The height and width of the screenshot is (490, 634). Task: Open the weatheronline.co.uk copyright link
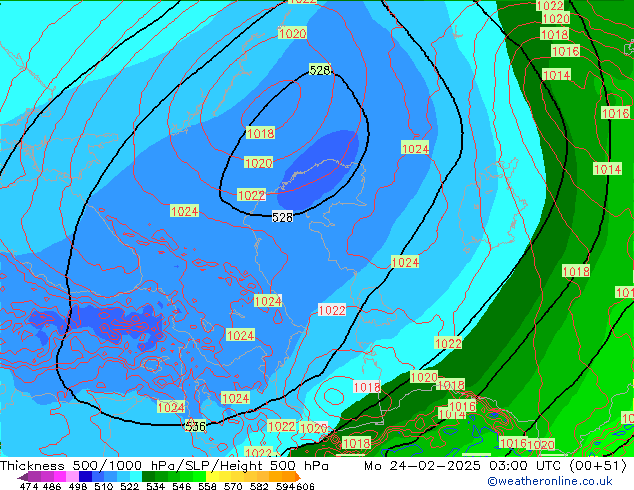tap(550, 481)
